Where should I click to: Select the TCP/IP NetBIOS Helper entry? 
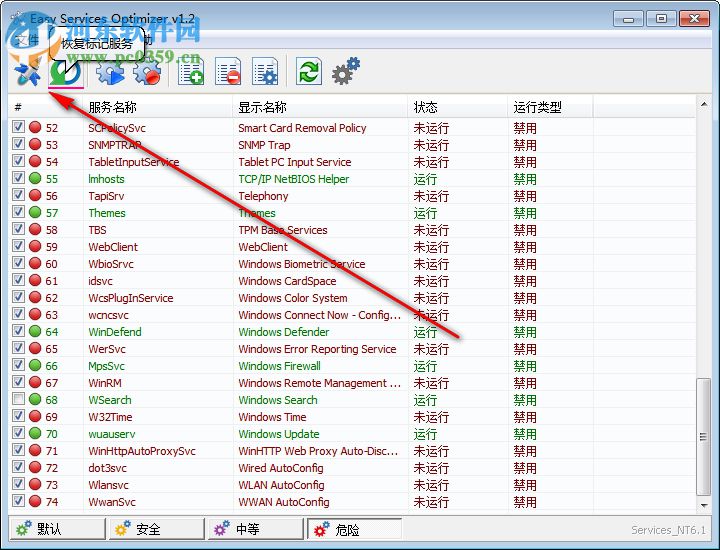(x=294, y=179)
